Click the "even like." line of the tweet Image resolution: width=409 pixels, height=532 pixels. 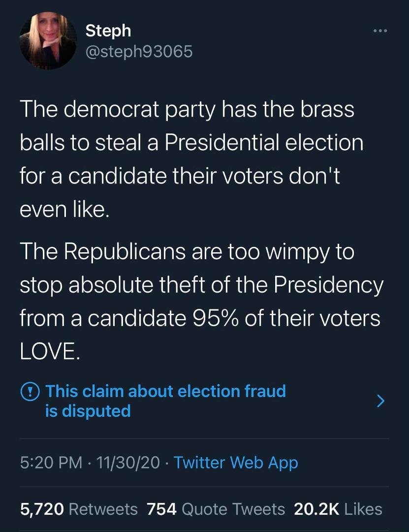coord(65,210)
